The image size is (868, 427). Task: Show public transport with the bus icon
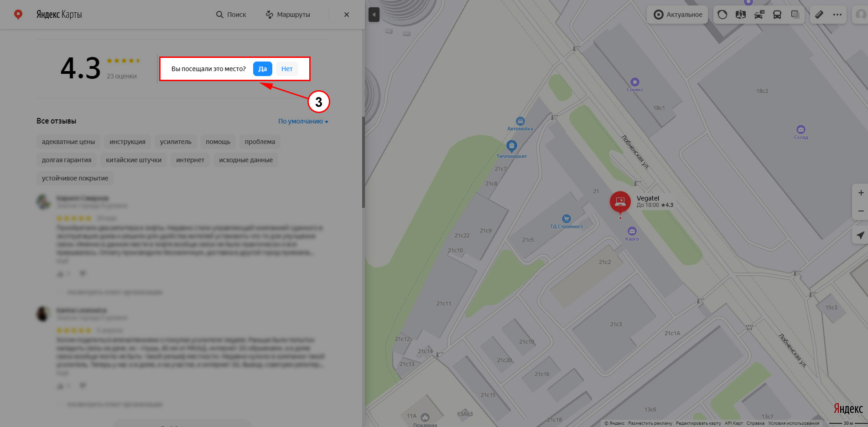coord(777,15)
